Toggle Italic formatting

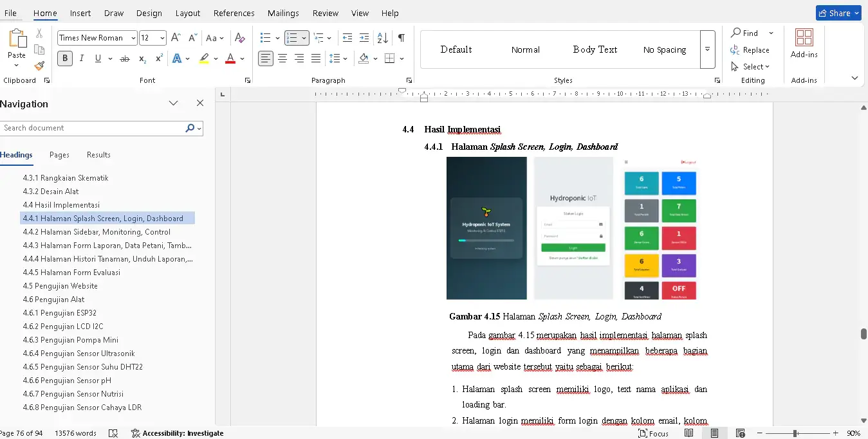pos(82,58)
